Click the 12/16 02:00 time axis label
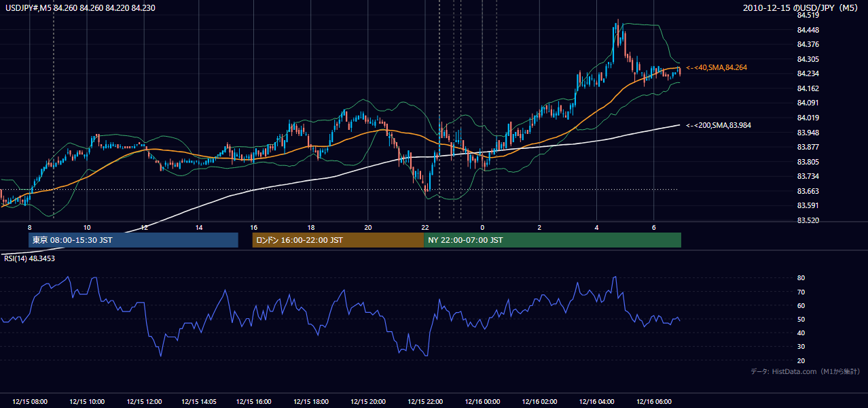 [540, 402]
